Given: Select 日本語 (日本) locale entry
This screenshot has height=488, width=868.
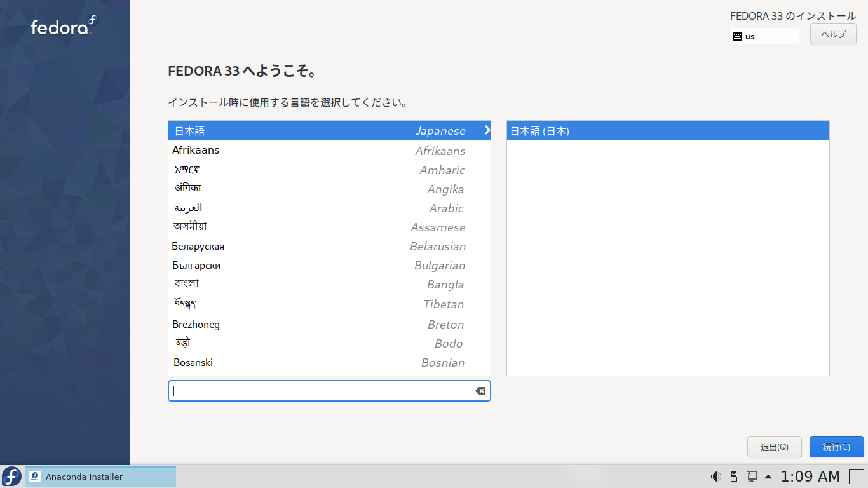Looking at the screenshot, I should click(668, 131).
